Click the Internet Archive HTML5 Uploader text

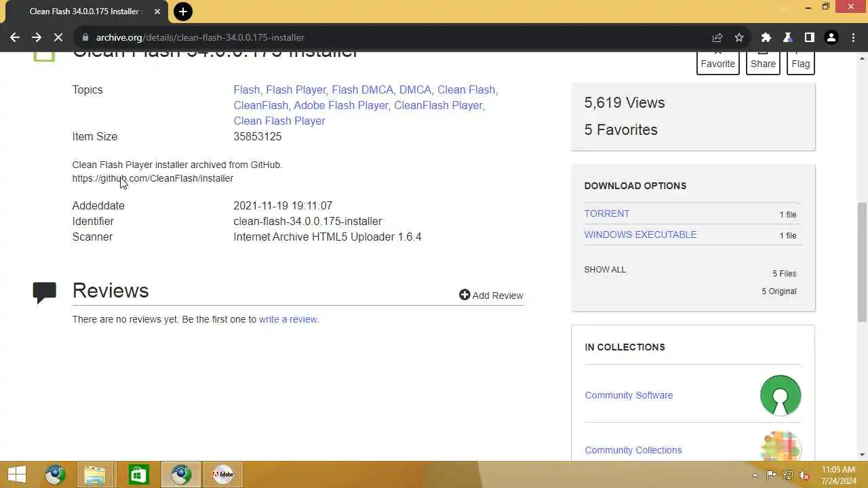pyautogui.click(x=328, y=237)
